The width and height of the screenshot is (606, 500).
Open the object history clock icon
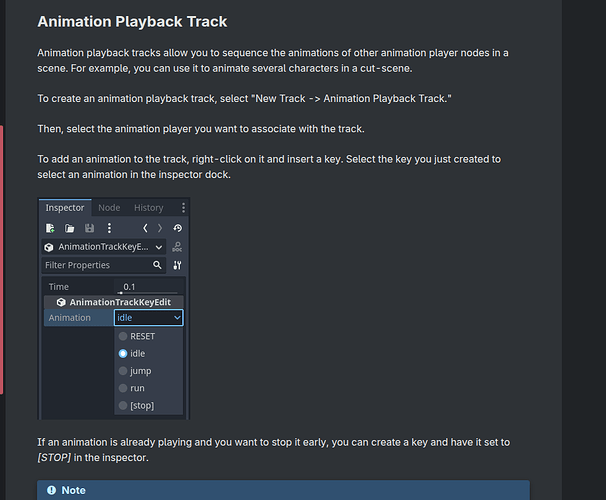tap(177, 228)
